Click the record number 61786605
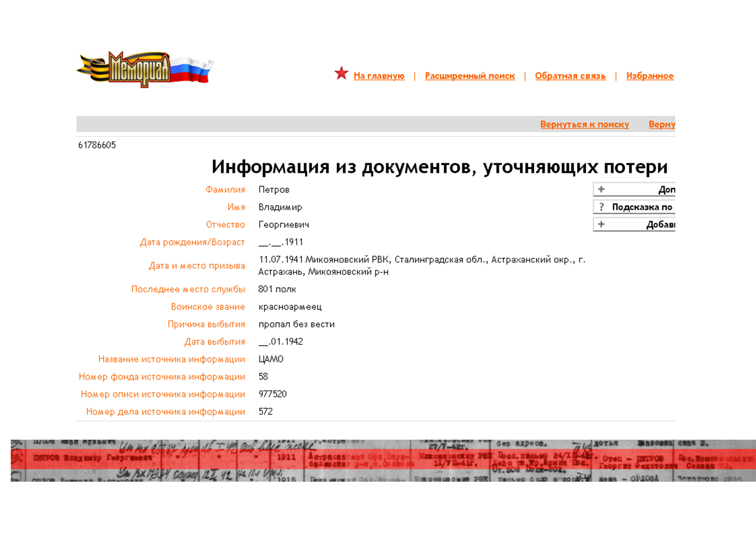The image size is (756, 534). tap(97, 145)
